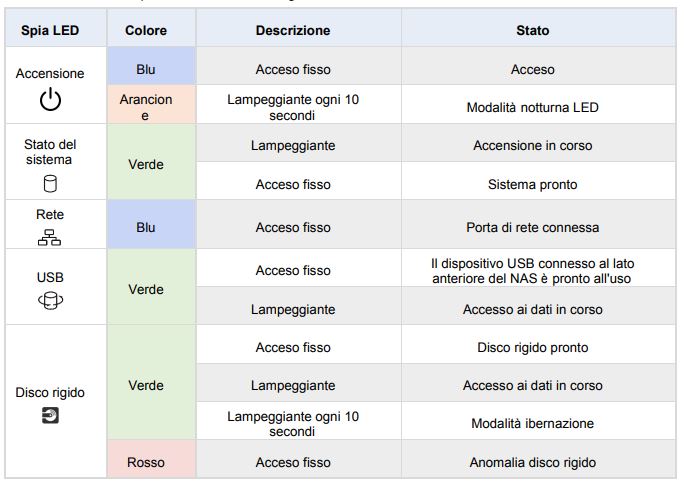Click the Modalità notturna LED cell

(x=532, y=107)
